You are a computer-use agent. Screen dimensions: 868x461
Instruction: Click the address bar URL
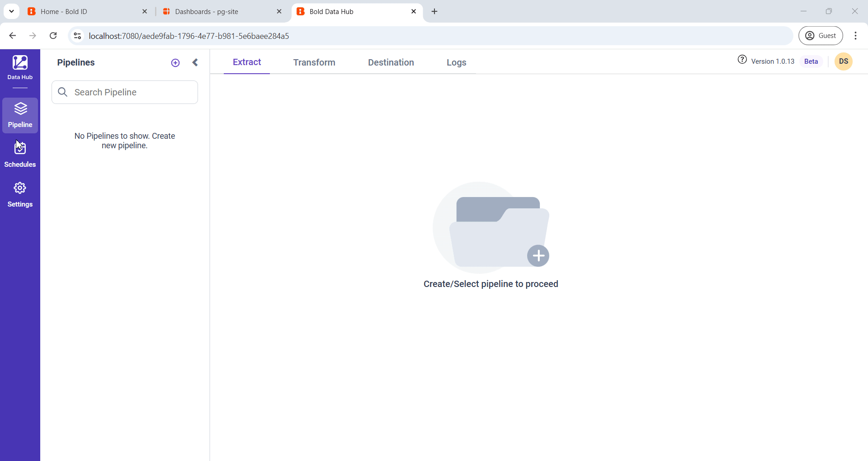click(189, 36)
